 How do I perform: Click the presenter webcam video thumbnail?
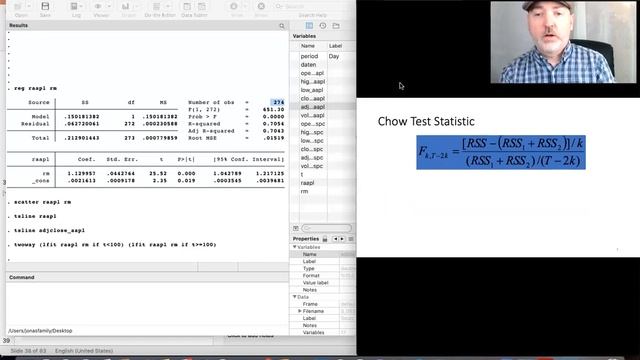point(562,42)
